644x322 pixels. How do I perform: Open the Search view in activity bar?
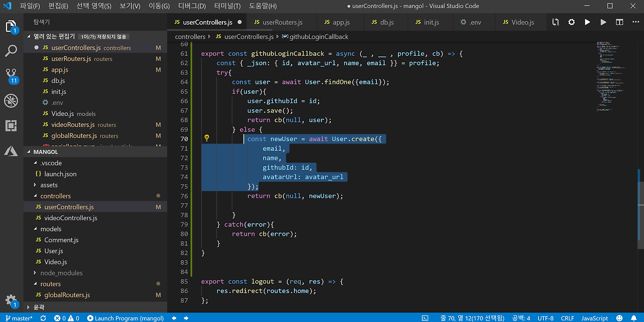[x=11, y=51]
